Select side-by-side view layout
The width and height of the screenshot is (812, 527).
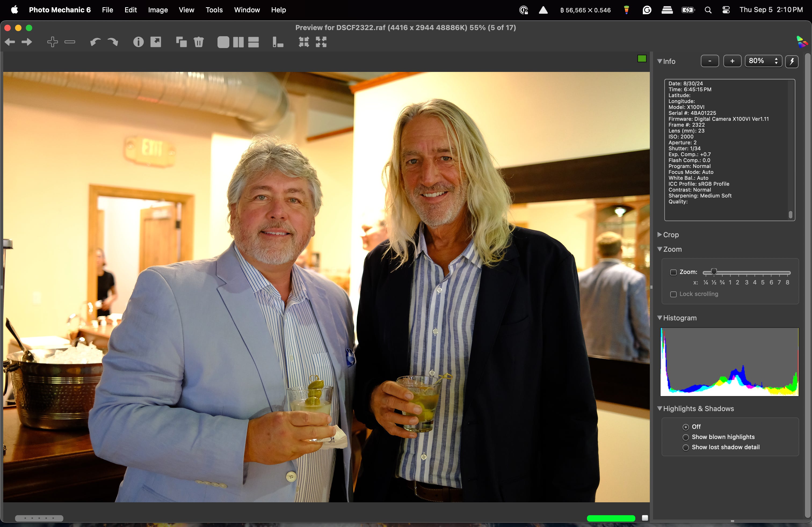[238, 42]
